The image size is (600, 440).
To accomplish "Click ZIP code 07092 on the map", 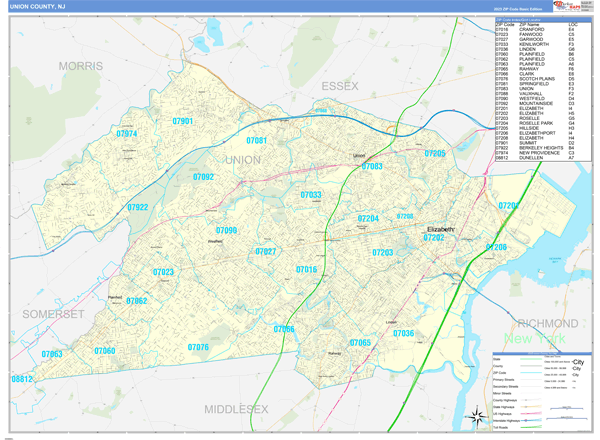I will coord(203,177).
